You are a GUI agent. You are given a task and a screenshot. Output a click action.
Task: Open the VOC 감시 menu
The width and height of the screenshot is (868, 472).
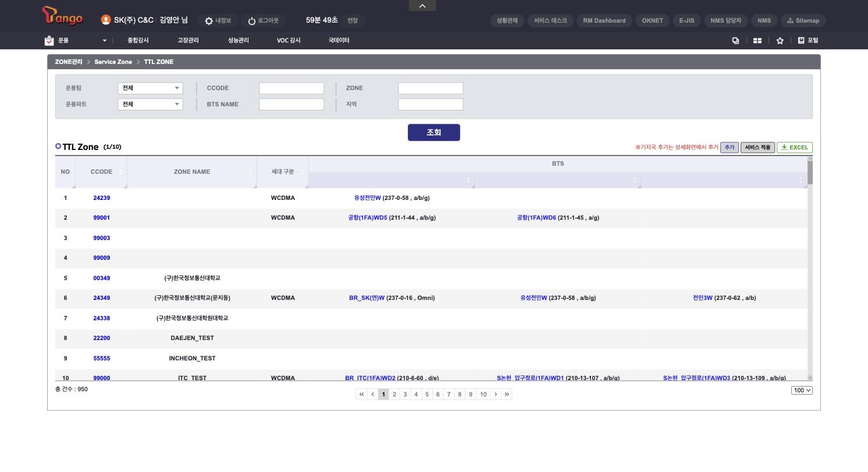[x=289, y=41]
